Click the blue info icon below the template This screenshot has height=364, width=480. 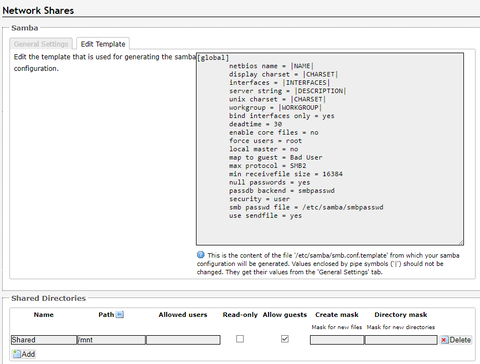(x=201, y=255)
